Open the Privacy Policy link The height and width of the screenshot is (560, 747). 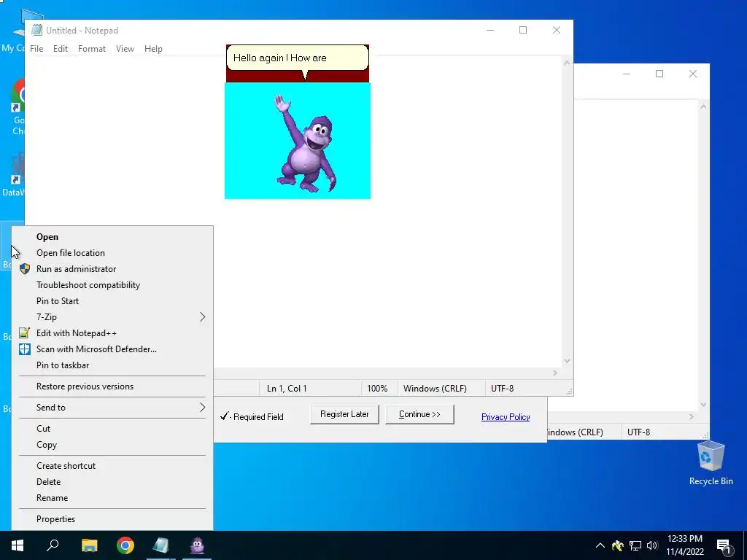coord(506,417)
